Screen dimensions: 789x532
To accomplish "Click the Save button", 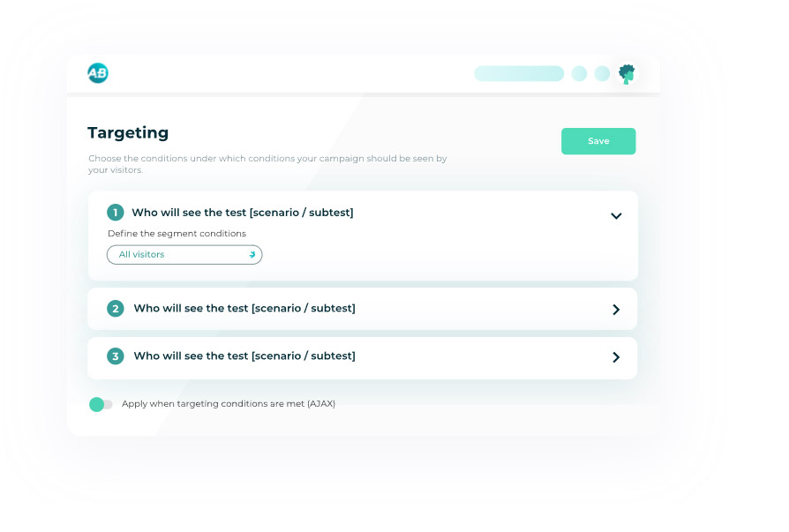I will (x=598, y=141).
